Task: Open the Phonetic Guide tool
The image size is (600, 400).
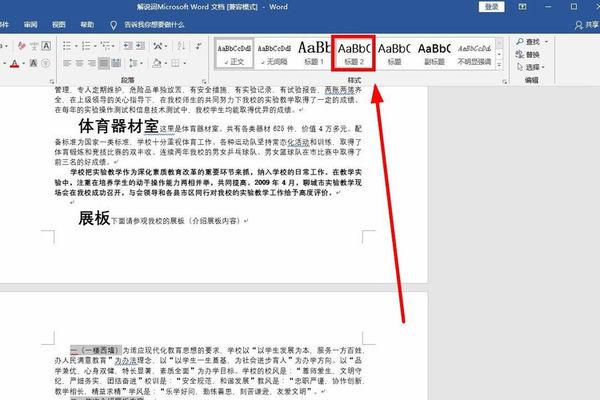Action: [x=34, y=46]
